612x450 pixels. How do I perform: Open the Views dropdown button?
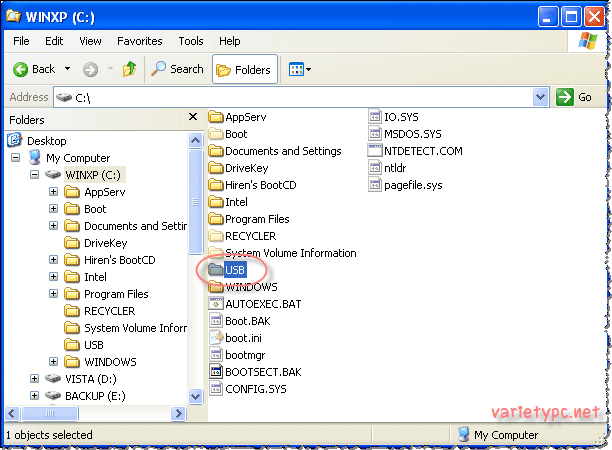pyautogui.click(x=299, y=69)
